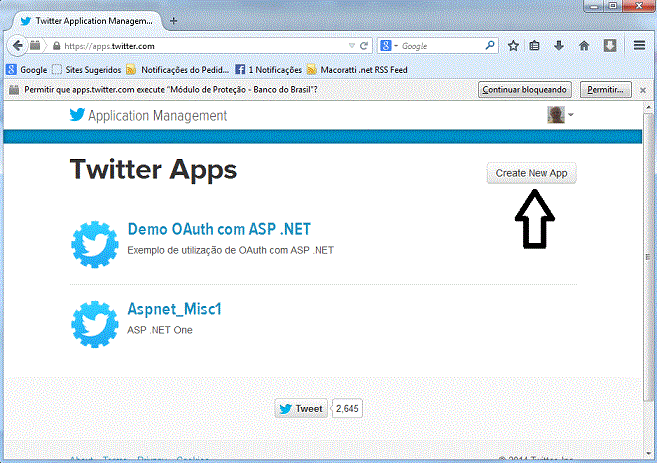Image resolution: width=657 pixels, height=463 pixels.
Task: Open Application Management header link
Action: (158, 116)
